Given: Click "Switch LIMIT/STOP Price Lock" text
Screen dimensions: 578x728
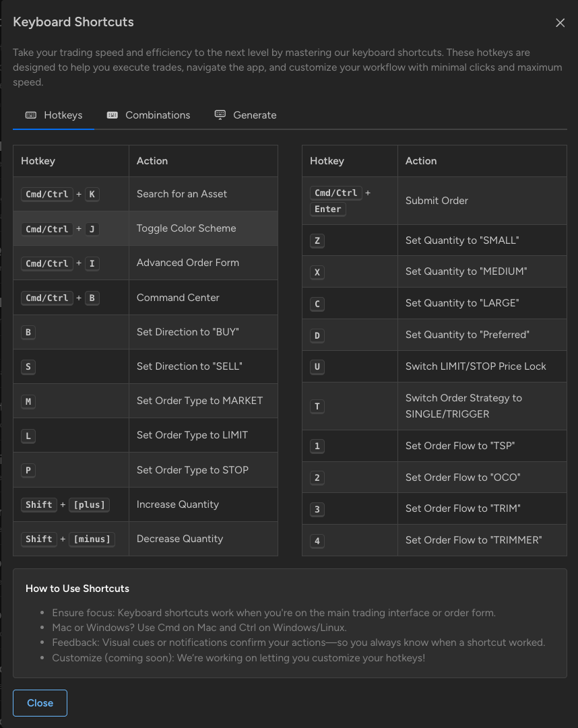Looking at the screenshot, I should (x=476, y=366).
